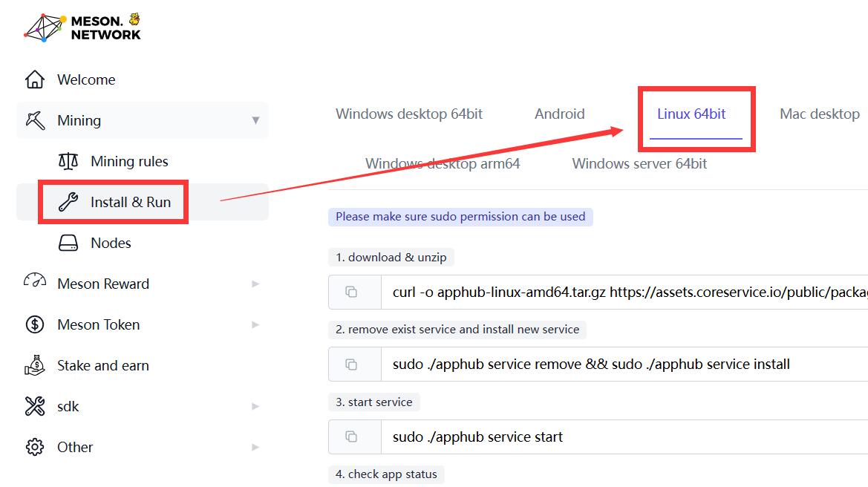Copy the curl download command
This screenshot has width=868, height=487.
click(351, 292)
